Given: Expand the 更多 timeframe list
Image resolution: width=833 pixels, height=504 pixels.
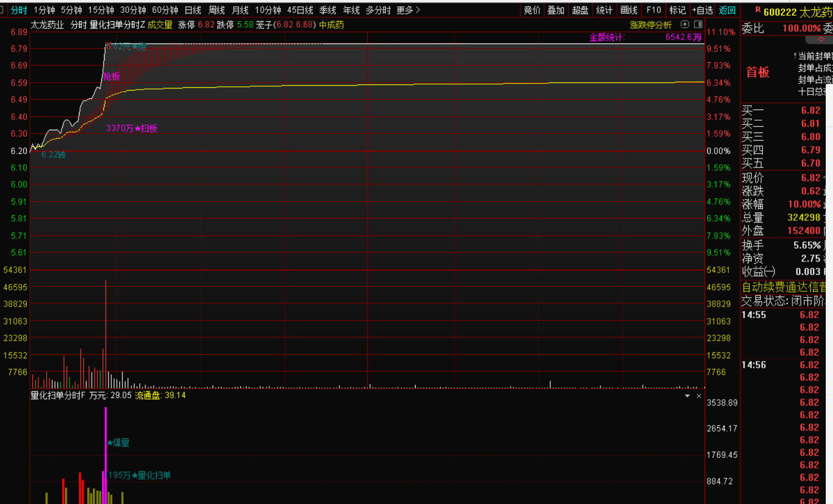Looking at the screenshot, I should click(x=408, y=10).
